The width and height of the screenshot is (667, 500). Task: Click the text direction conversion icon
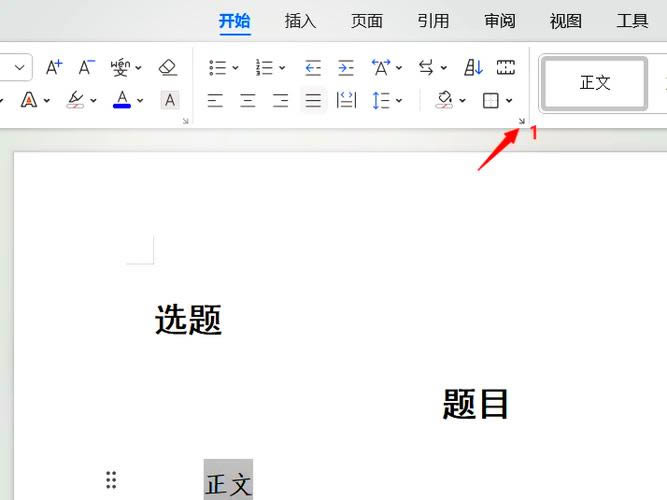426,67
